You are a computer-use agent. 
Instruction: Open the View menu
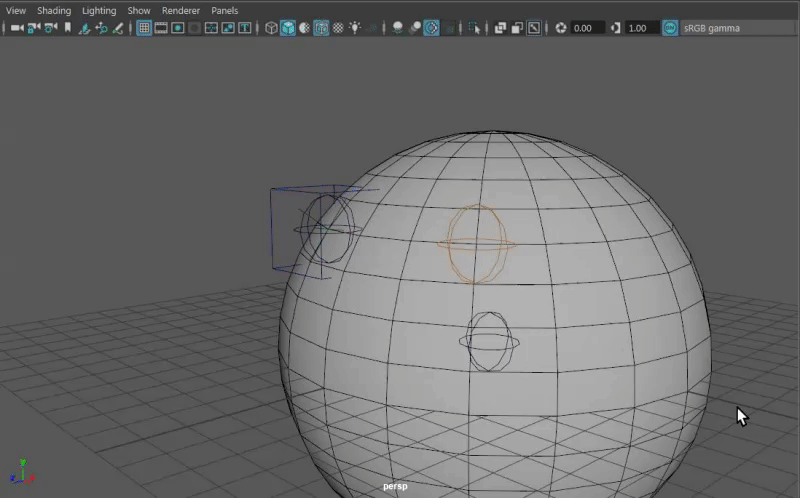point(16,10)
